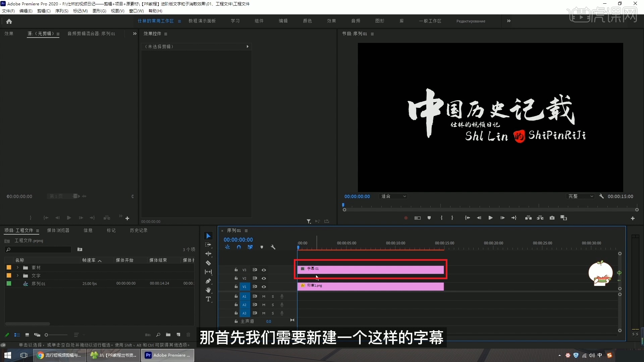Screen dimensions: 644x362
Task: Open the 节目 panel menu
Action: (x=372, y=34)
